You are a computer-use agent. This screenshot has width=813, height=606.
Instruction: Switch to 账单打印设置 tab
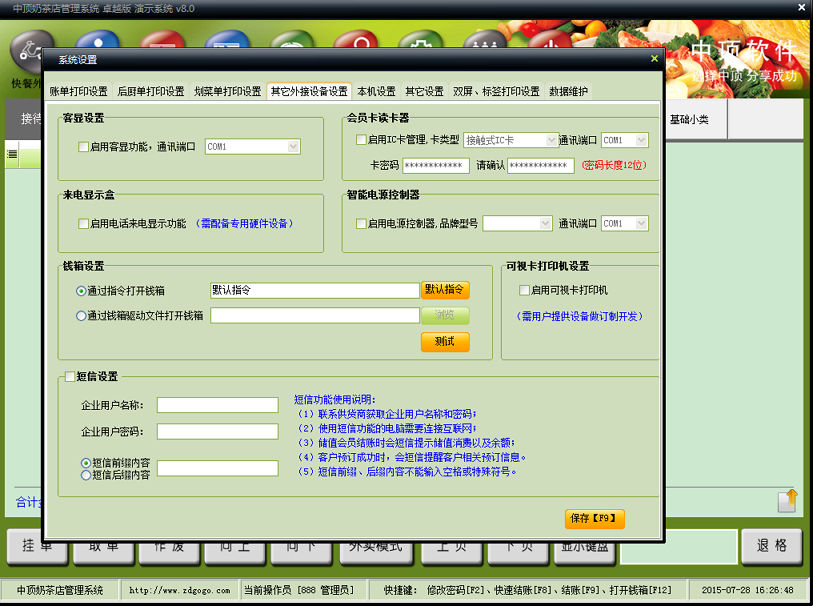pyautogui.click(x=78, y=91)
